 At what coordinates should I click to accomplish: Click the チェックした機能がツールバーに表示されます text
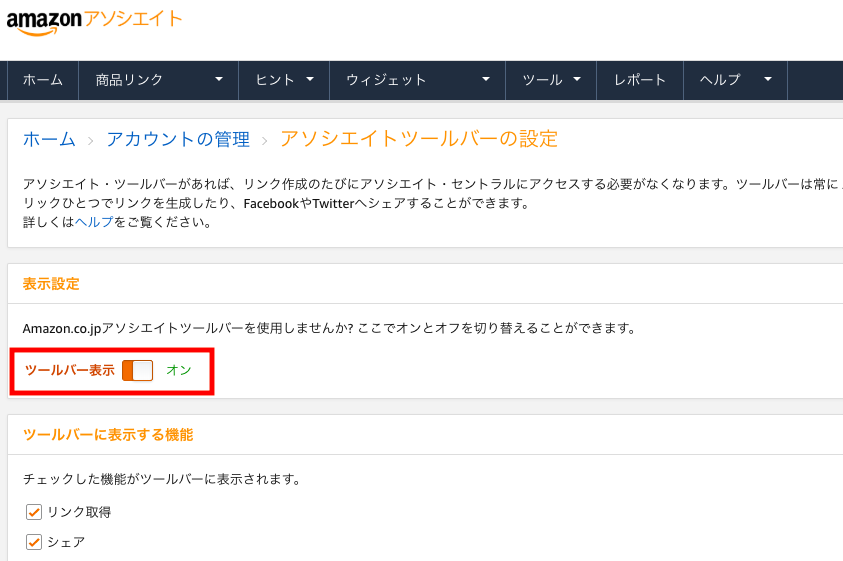pyautogui.click(x=161, y=479)
